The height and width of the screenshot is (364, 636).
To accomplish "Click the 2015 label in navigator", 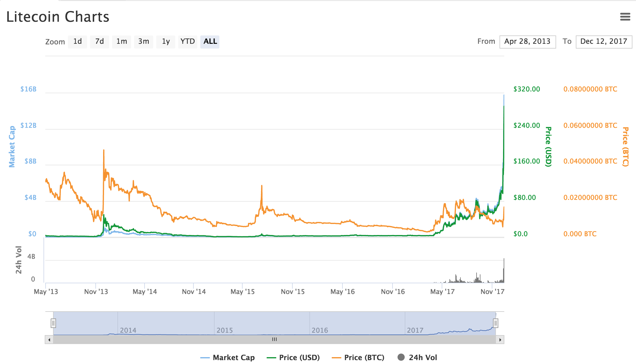I will coord(225,330).
